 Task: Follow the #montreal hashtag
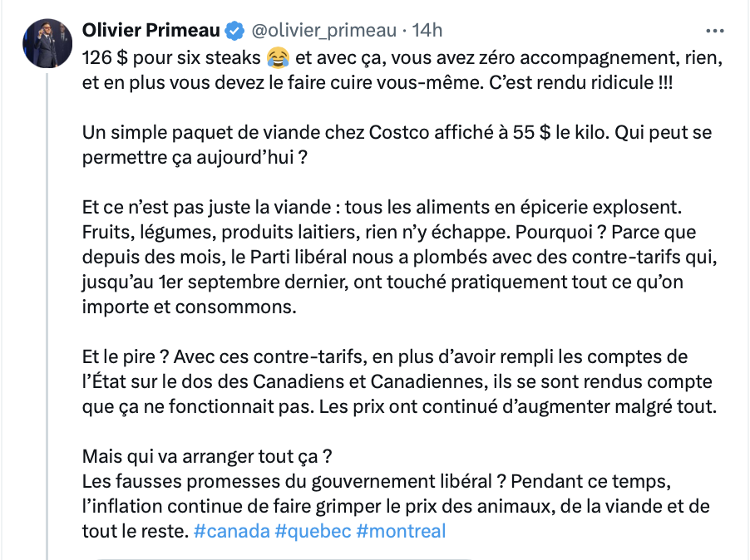(x=401, y=531)
